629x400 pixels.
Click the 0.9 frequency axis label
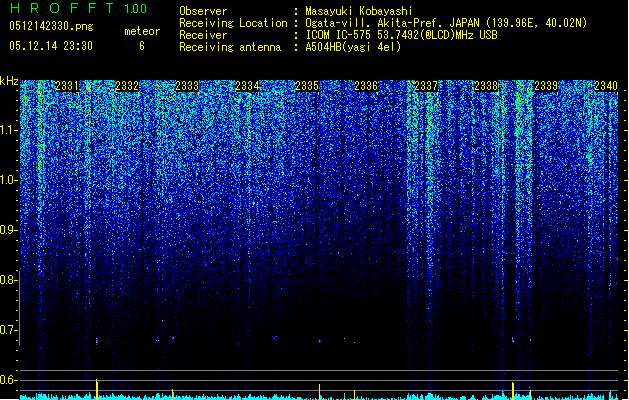pos(8,230)
